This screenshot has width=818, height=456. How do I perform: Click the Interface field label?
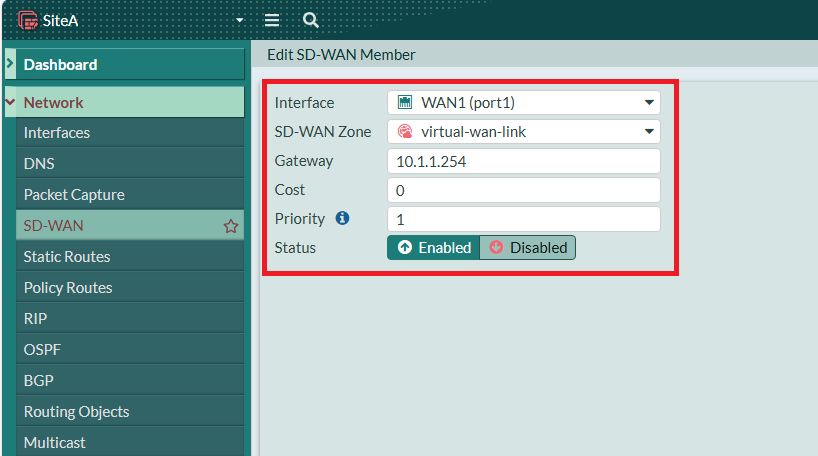304,103
